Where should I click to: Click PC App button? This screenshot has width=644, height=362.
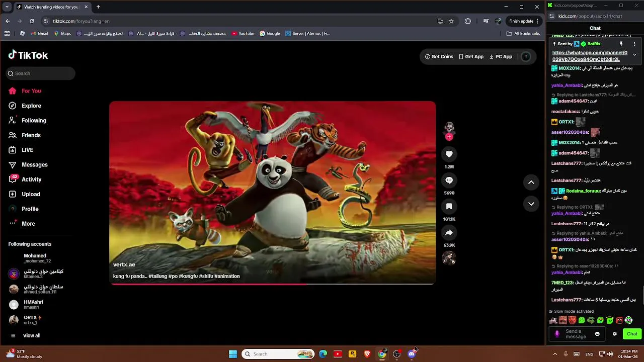(x=501, y=57)
